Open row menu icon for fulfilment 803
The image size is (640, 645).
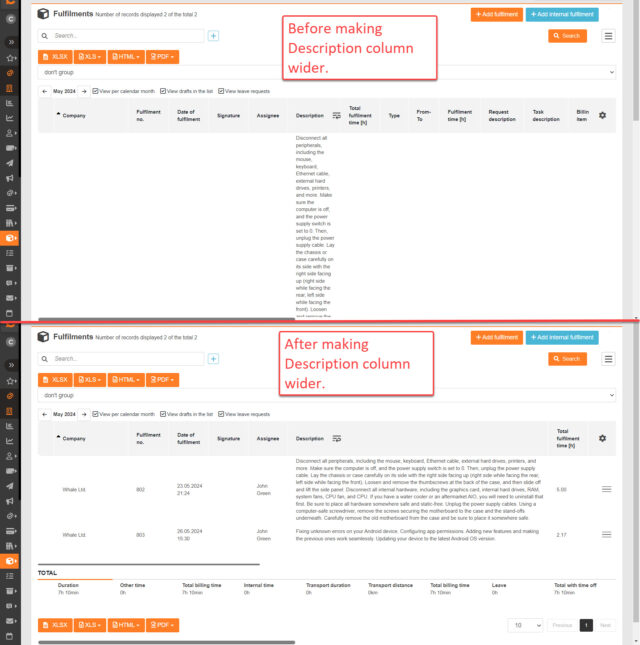tap(606, 534)
